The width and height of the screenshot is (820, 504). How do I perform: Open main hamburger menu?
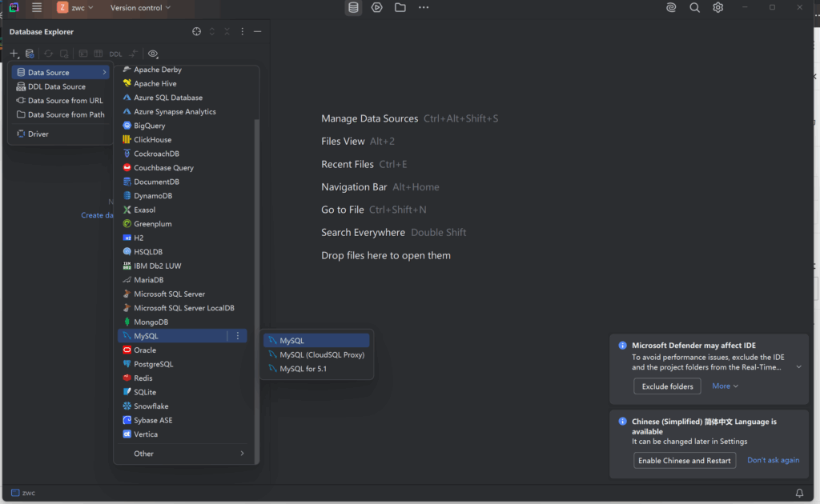37,7
